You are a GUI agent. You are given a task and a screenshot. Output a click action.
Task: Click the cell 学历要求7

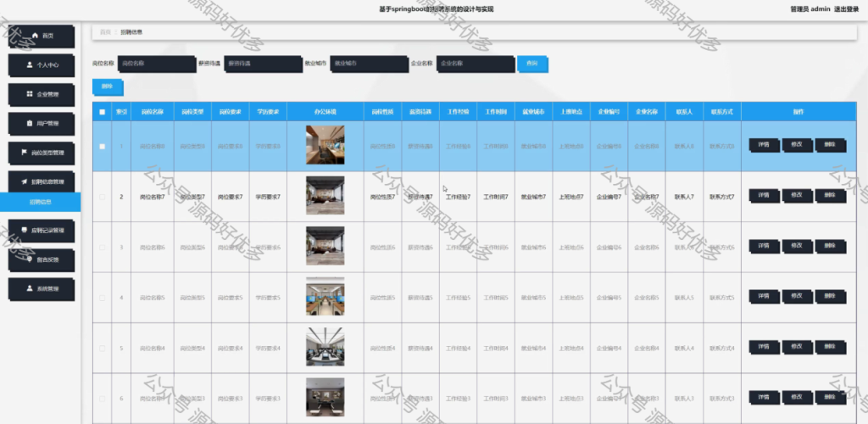[x=268, y=197]
